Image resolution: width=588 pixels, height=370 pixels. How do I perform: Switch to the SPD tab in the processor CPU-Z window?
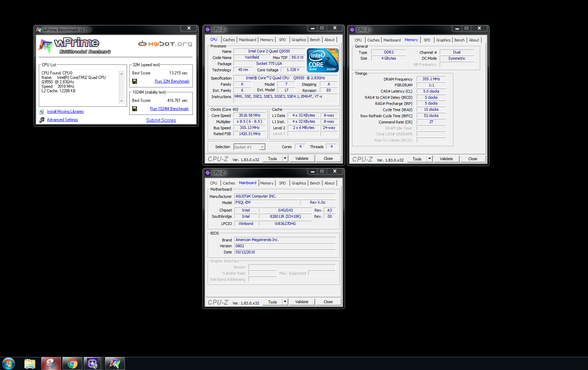pos(282,40)
